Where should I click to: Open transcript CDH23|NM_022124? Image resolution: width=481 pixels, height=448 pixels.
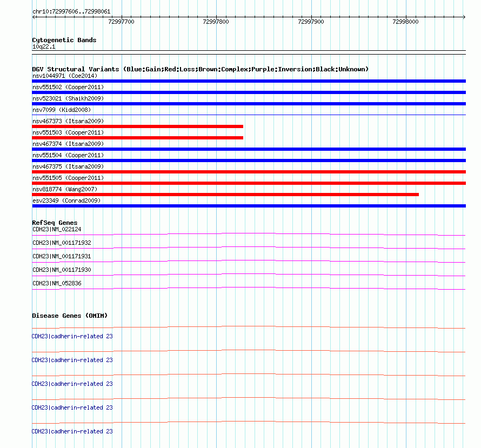(x=57, y=229)
